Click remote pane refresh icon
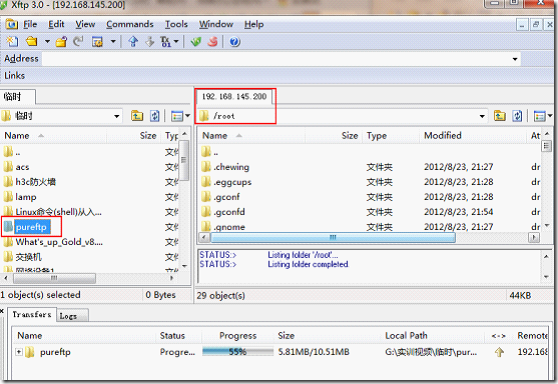The width and height of the screenshot is (558, 384). click(517, 116)
